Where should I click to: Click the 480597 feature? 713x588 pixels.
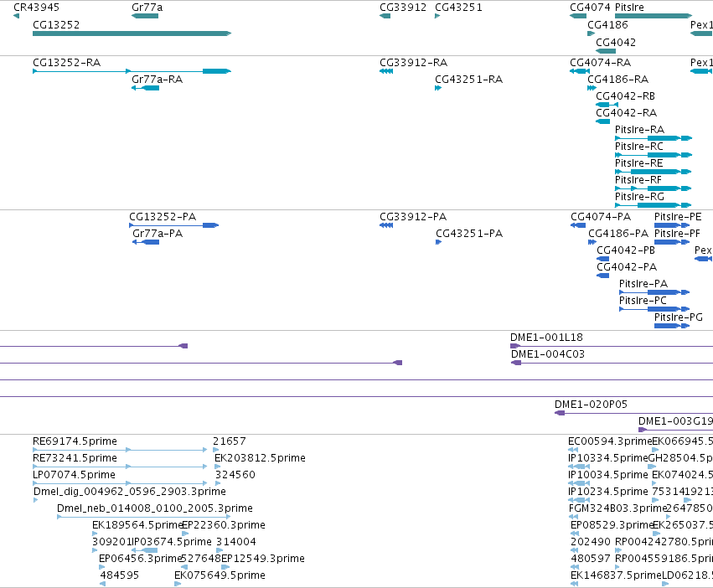(576, 568)
